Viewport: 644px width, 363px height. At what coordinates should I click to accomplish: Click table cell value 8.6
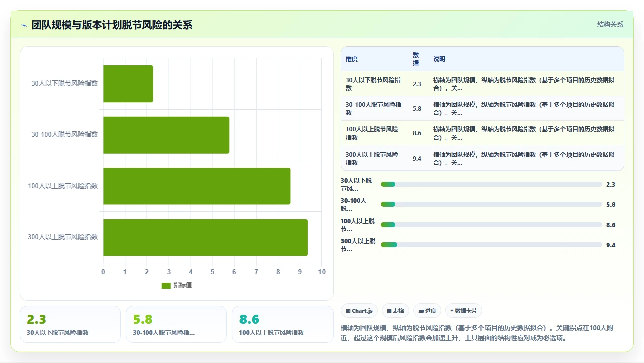[x=417, y=133]
